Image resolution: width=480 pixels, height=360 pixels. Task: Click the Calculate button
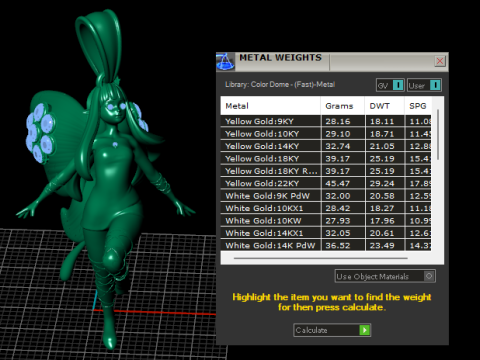coord(332,330)
